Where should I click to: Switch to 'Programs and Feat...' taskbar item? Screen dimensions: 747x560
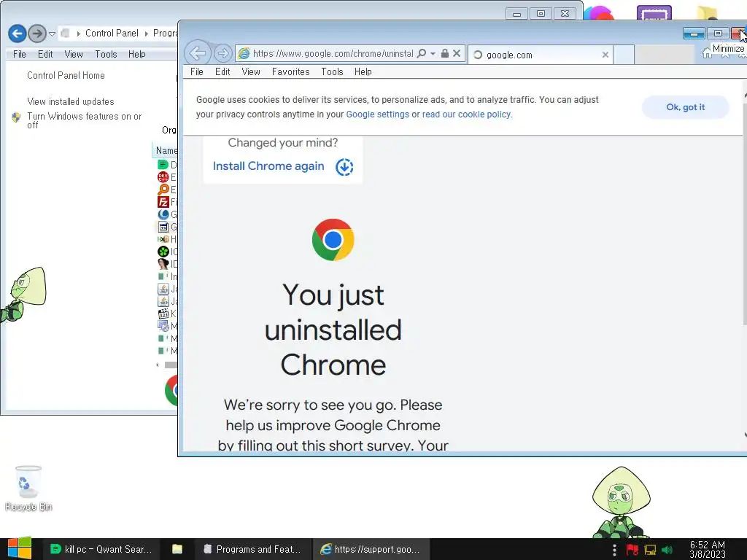253,549
